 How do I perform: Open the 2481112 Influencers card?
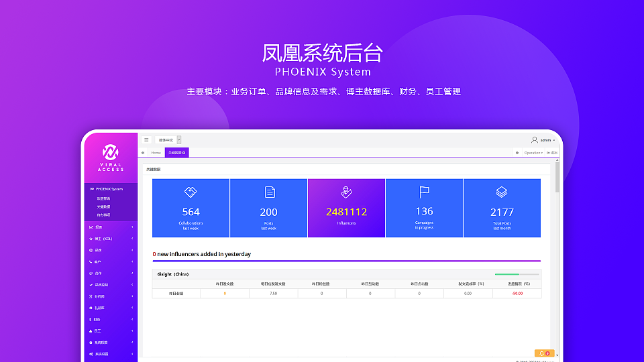[x=346, y=208]
